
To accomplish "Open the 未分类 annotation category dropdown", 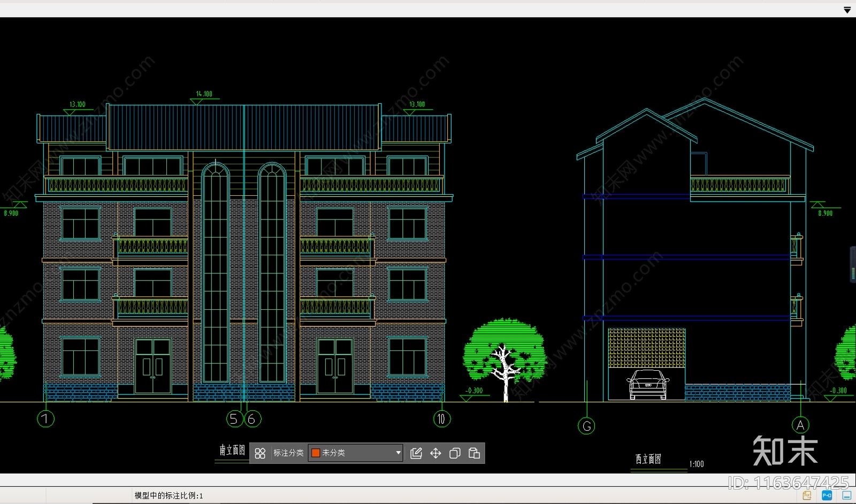I will pyautogui.click(x=356, y=453).
